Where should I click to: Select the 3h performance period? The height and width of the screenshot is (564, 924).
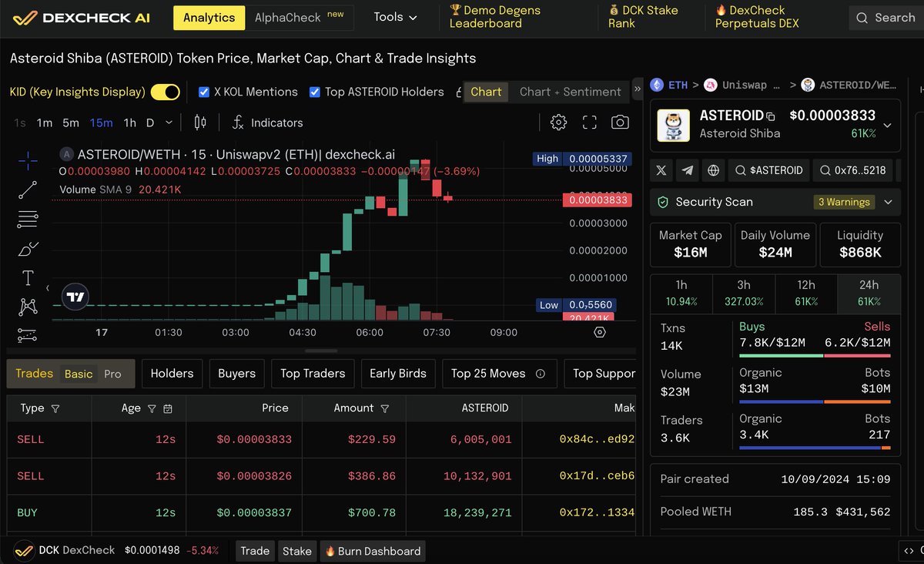click(x=743, y=293)
